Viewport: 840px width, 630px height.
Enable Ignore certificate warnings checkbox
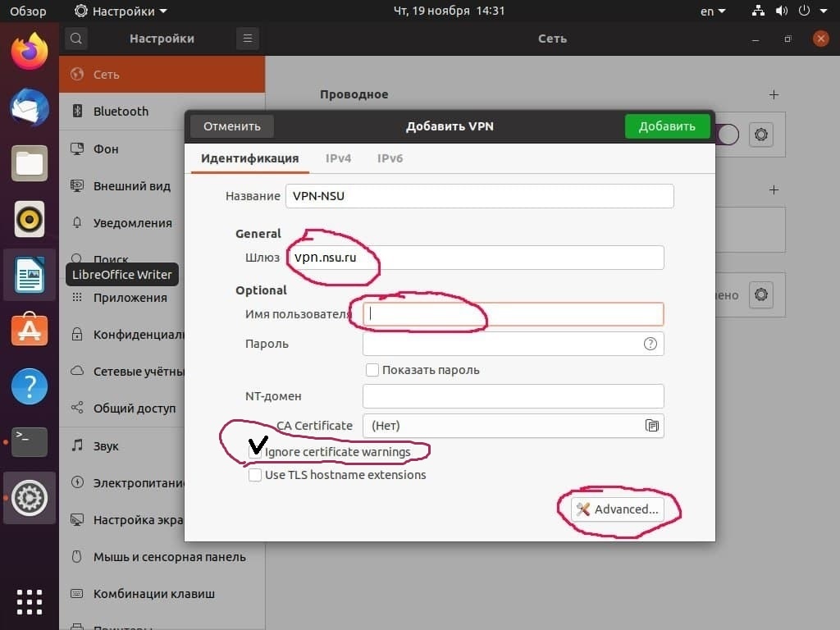coord(255,452)
